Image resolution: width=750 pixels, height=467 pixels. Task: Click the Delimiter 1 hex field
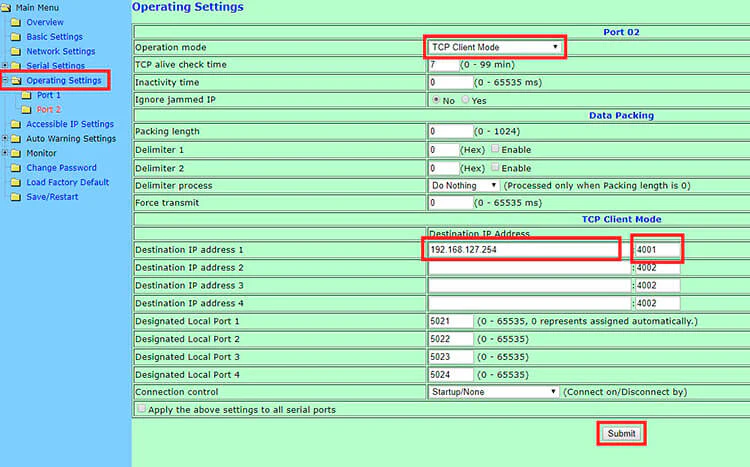(444, 150)
